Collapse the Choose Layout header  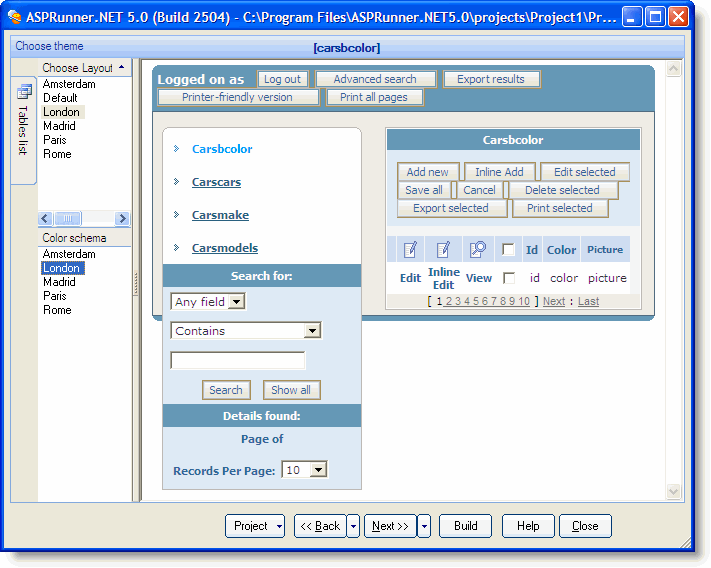tap(122, 67)
